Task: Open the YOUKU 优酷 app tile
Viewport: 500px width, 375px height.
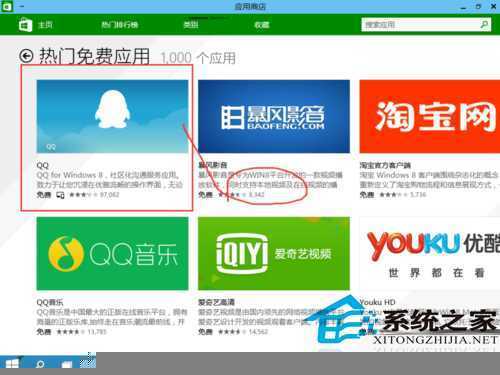Action: (430, 253)
